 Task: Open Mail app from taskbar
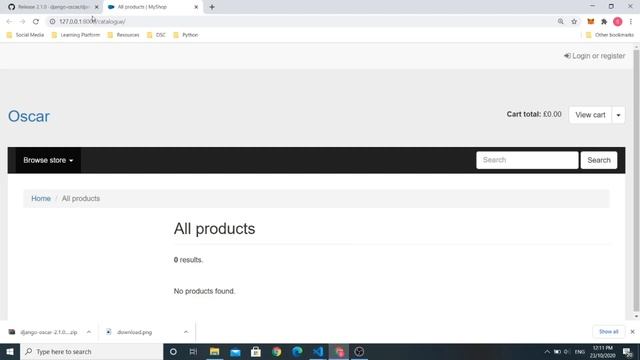(235, 351)
